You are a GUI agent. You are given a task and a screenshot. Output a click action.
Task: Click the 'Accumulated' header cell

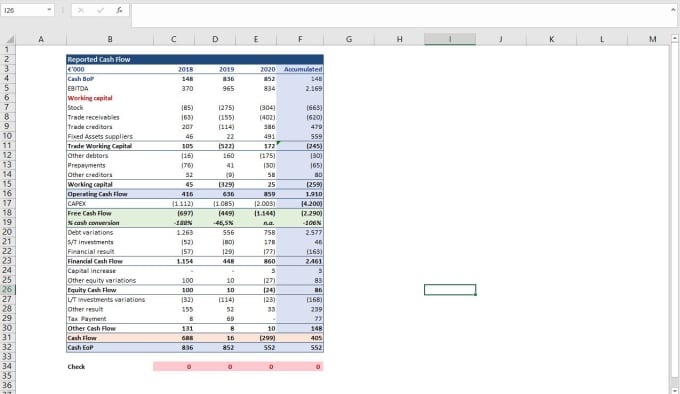tap(300, 69)
